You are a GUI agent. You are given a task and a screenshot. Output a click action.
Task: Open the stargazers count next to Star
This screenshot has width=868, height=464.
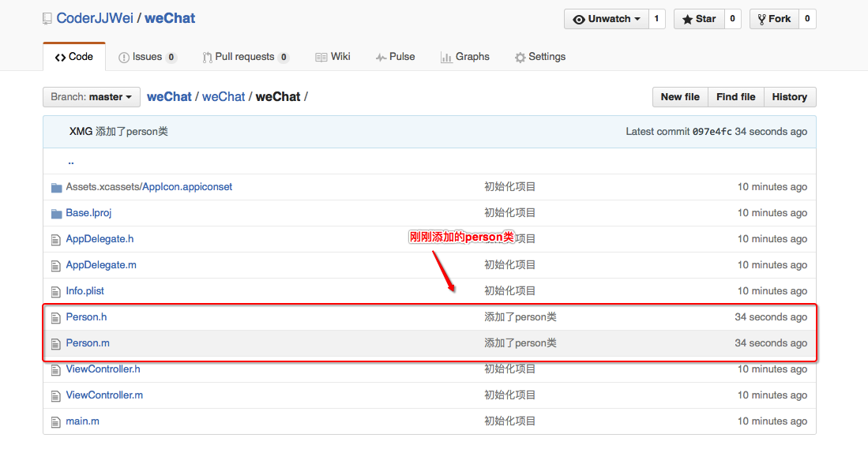(x=732, y=19)
